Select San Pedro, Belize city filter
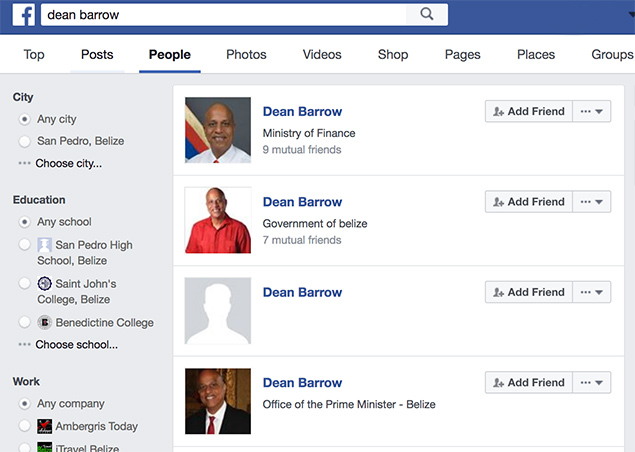The image size is (635, 452). point(25,141)
